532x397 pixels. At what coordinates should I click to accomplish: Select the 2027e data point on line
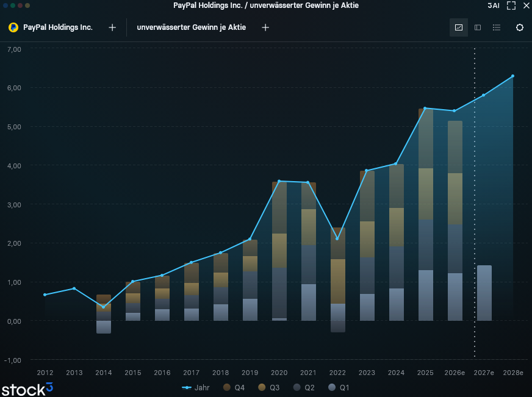(x=483, y=95)
